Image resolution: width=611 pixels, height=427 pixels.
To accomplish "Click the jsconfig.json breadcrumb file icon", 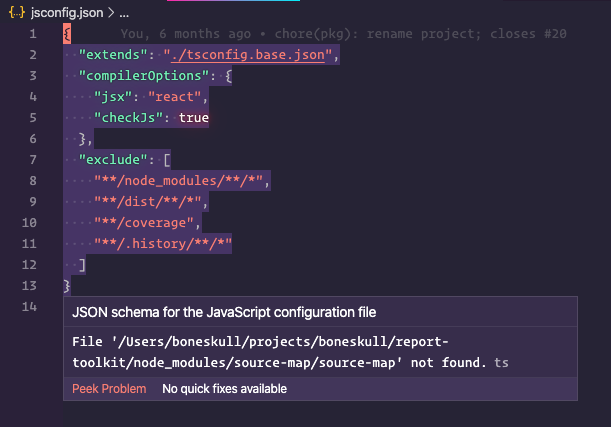I will click(17, 12).
